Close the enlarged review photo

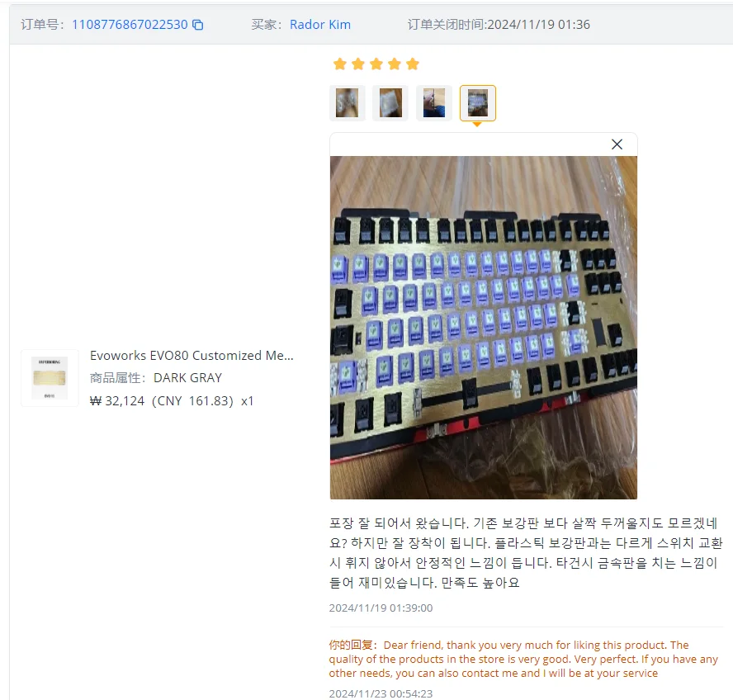pos(617,144)
